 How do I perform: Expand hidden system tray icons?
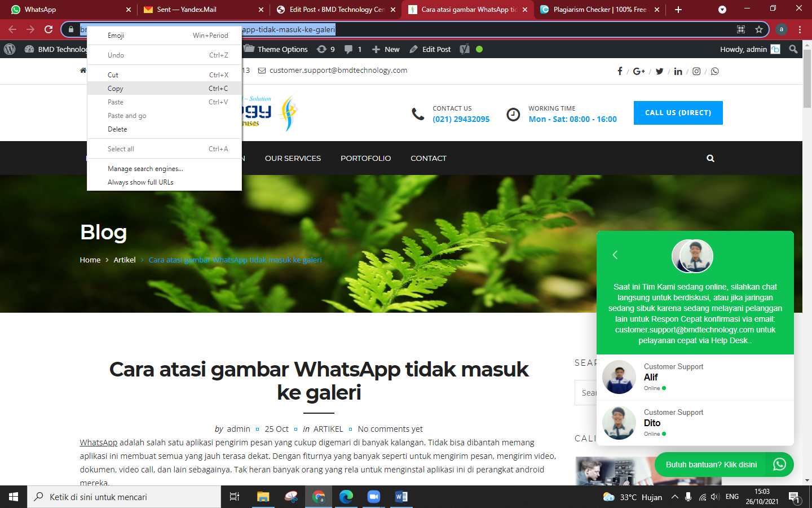pos(674,497)
